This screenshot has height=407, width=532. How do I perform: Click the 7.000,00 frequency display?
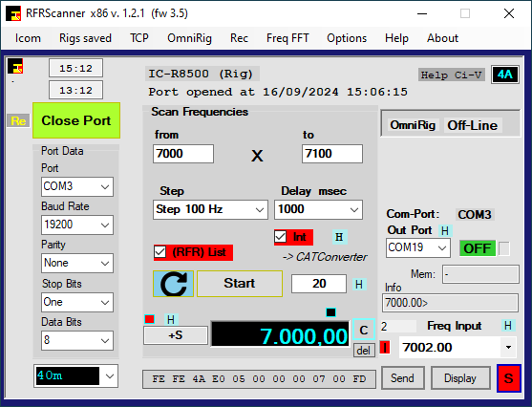[280, 334]
